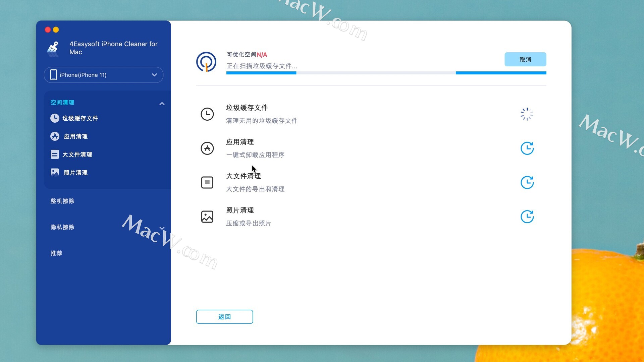Click the 正在扫描垃圾缓存文件... status text

point(262,66)
